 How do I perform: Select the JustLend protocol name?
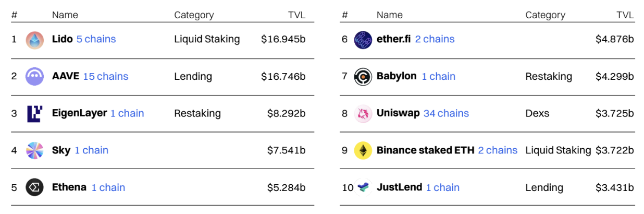point(399,187)
